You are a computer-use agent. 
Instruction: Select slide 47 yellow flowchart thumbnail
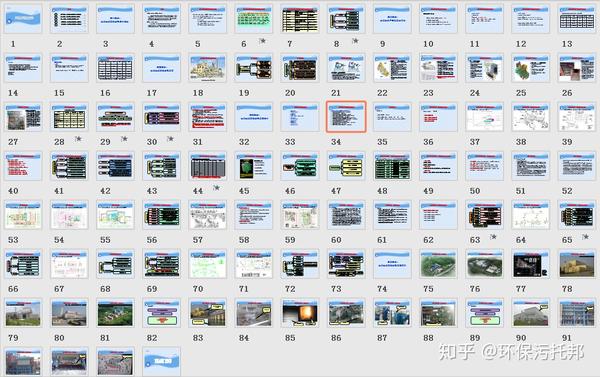pyautogui.click(x=346, y=166)
